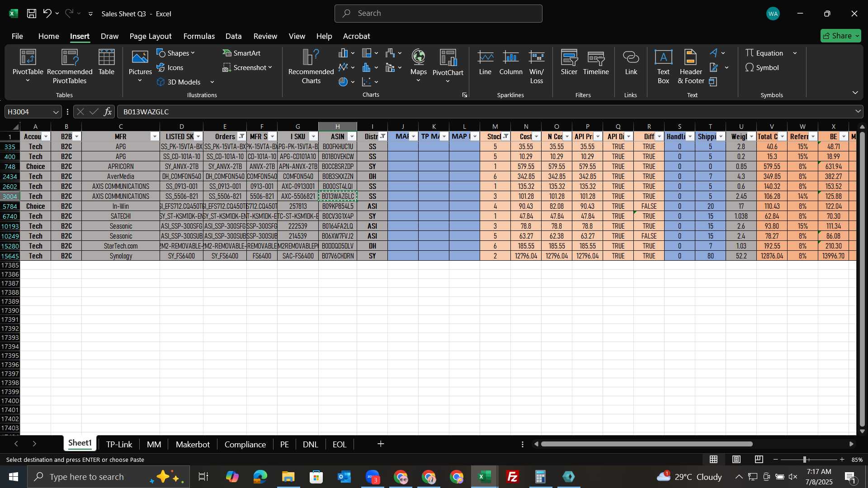This screenshot has width=868, height=488.
Task: Insert Icons from Illustrations group
Action: [x=170, y=67]
